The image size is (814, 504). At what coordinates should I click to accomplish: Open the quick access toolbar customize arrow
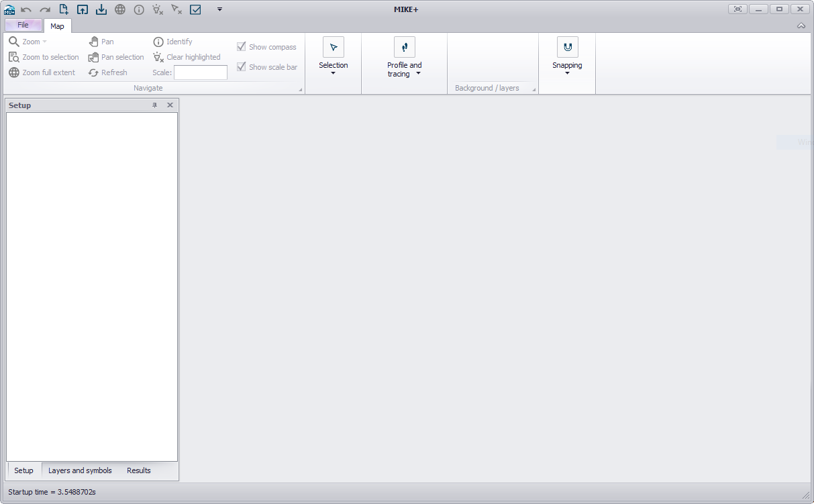click(219, 9)
